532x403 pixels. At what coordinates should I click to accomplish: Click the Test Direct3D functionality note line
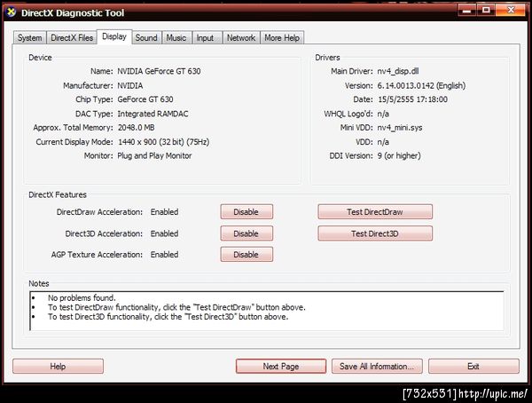coord(168,317)
